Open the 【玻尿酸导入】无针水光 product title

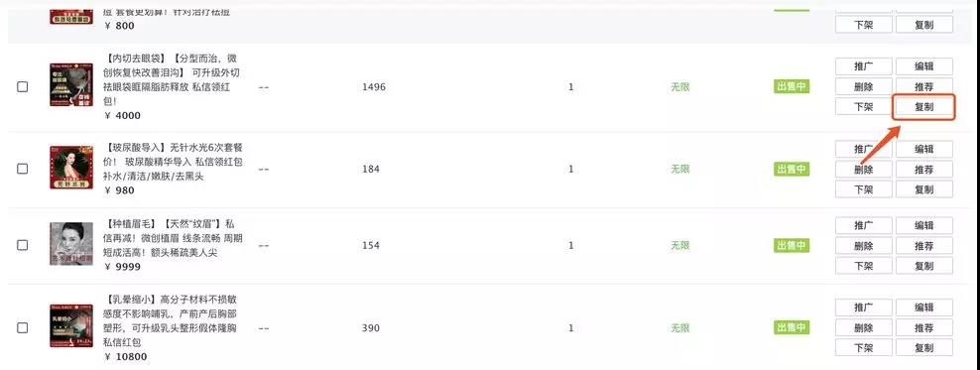coord(172,162)
